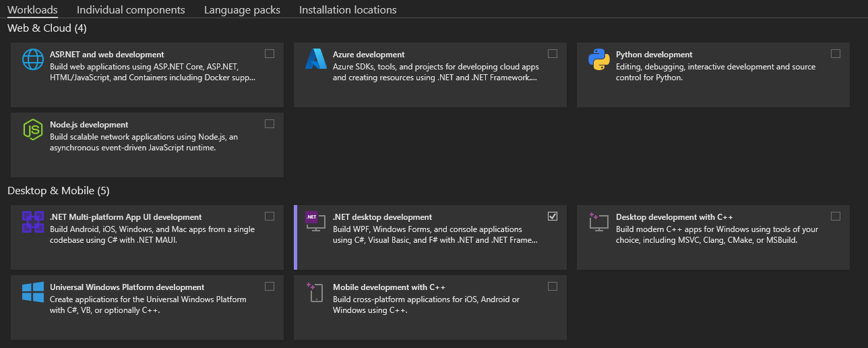Image resolution: width=868 pixels, height=348 pixels.
Task: Click the 'Build modern C++ apps' description
Action: coord(717,235)
